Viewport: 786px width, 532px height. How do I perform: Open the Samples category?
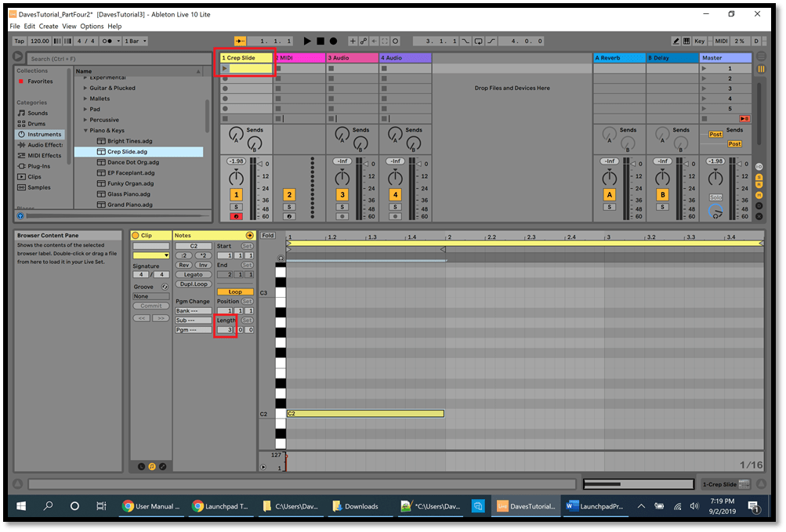38,187
